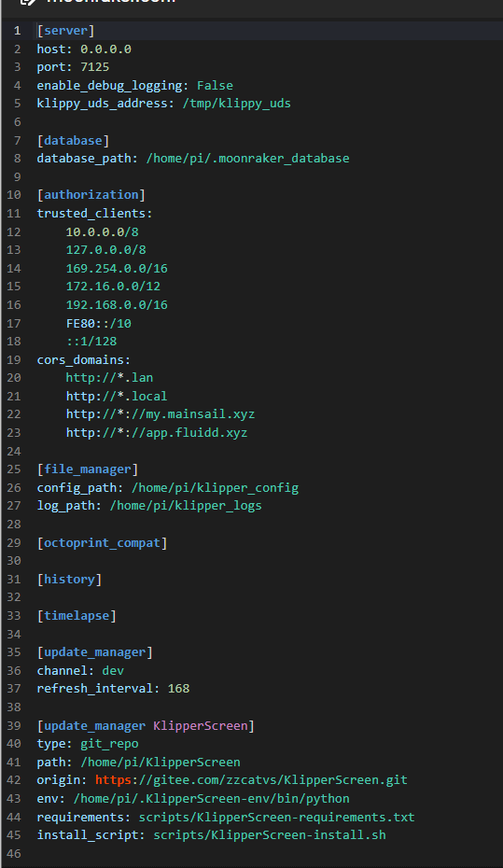Click the [file_manager] section header
This screenshot has width=503, height=868.
(88, 469)
